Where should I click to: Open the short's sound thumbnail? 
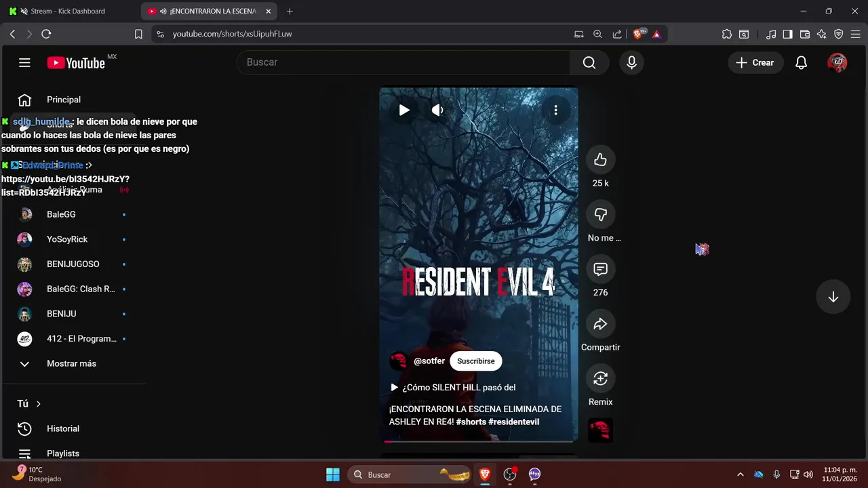coord(600,430)
